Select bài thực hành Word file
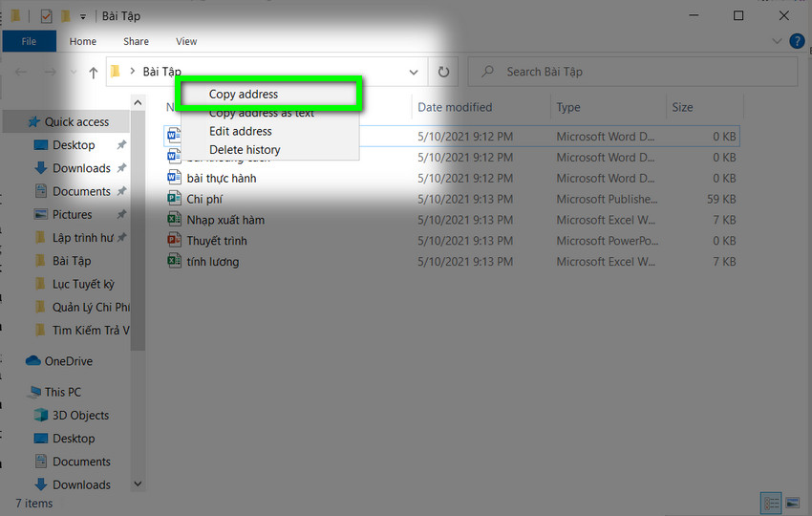This screenshot has width=812, height=516. pyautogui.click(x=222, y=179)
